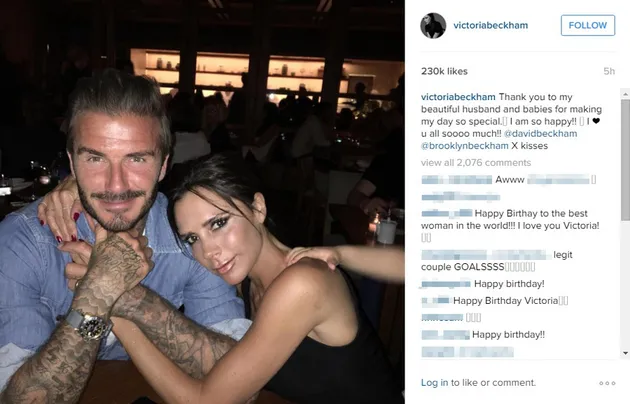
Task: View the 230k likes count
Action: (x=444, y=71)
